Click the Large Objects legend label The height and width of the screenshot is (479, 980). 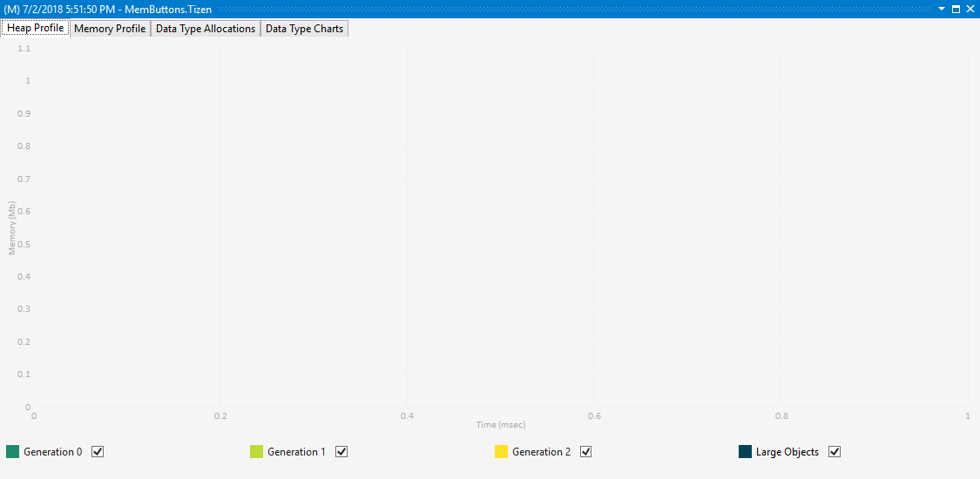[787, 452]
